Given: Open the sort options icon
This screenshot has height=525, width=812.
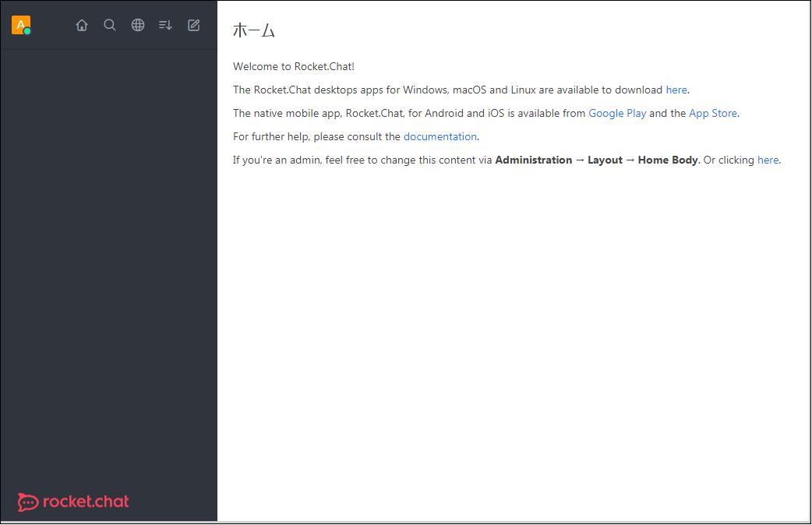Looking at the screenshot, I should click(165, 25).
